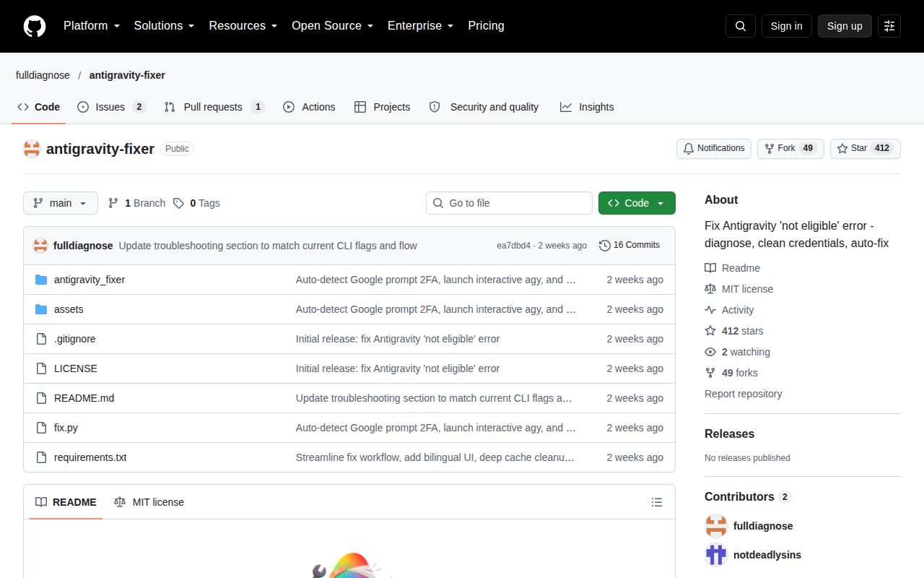The width and height of the screenshot is (924, 578).
Task: Click the book icon beside Readme in About
Action: tap(710, 268)
